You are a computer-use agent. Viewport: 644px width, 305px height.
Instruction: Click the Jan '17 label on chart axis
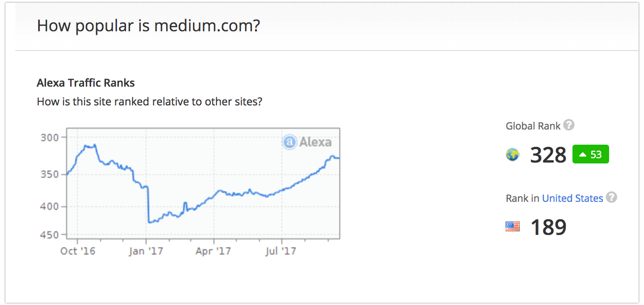(146, 251)
